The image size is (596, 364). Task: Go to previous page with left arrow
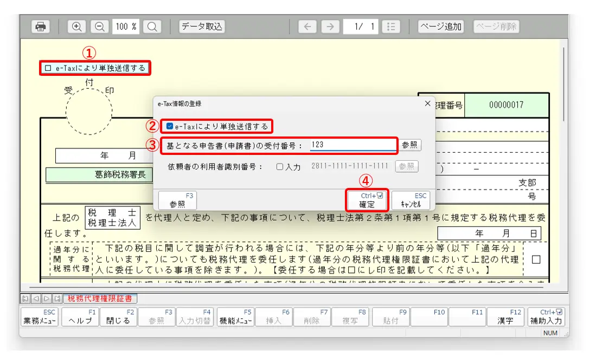[307, 27]
